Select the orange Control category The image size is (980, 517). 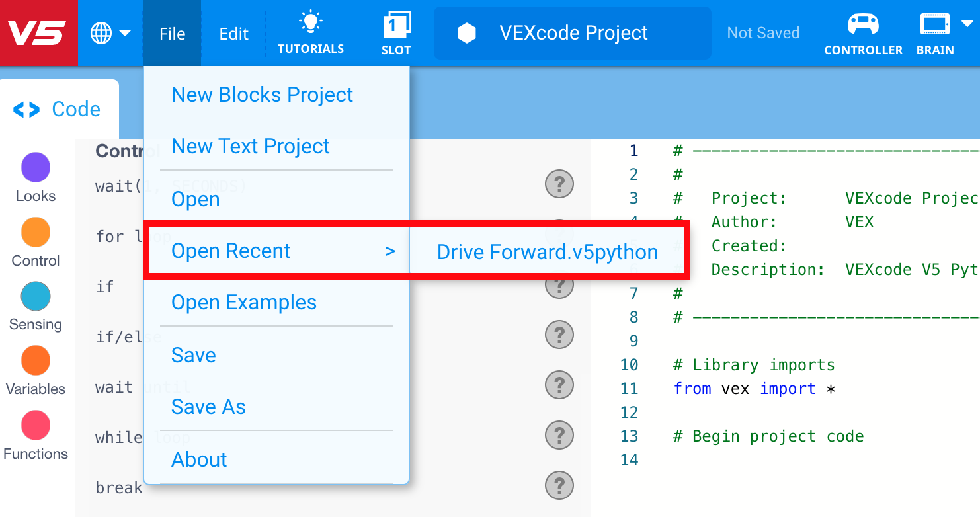[36, 232]
